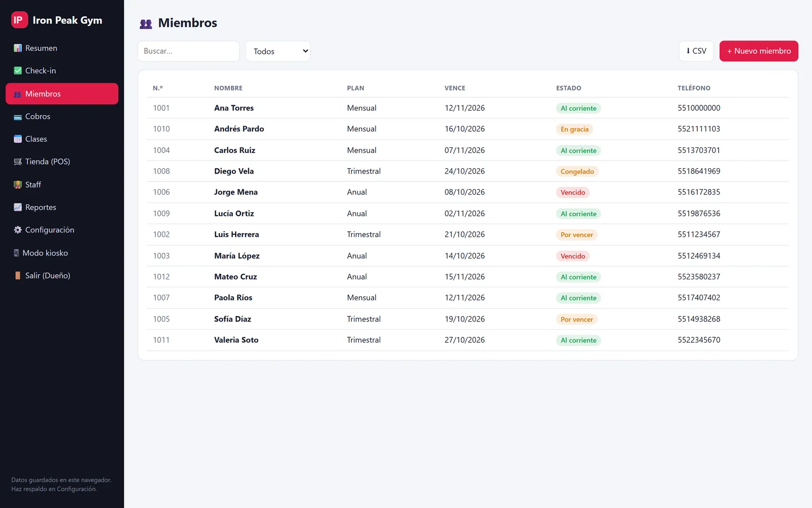Click Sofía Díaz expiry date 19/10/2026
Screen dimensions: 812x508
coord(464,319)
